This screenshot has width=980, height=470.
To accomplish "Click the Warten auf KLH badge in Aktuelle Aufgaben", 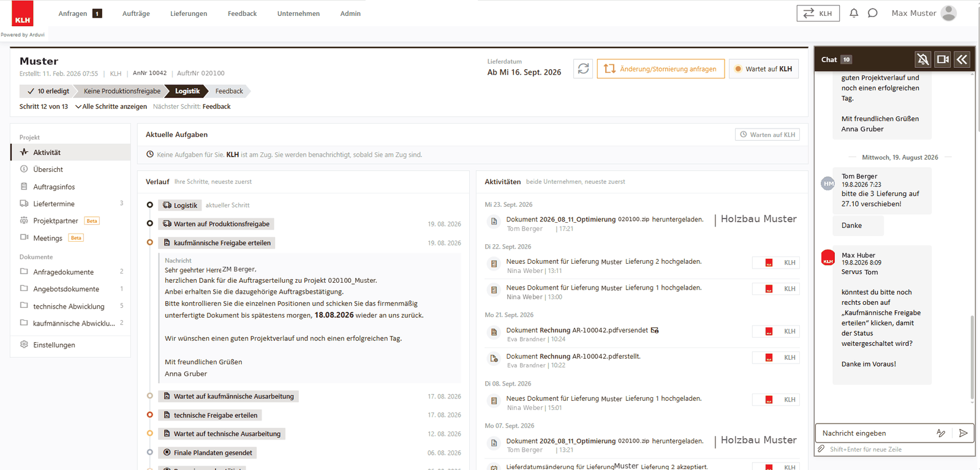I will click(x=767, y=135).
